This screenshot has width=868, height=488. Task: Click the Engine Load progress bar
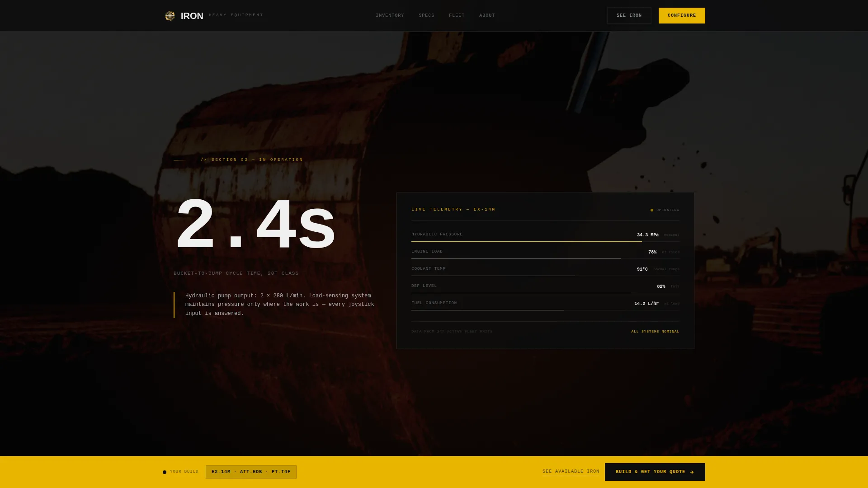(x=545, y=258)
